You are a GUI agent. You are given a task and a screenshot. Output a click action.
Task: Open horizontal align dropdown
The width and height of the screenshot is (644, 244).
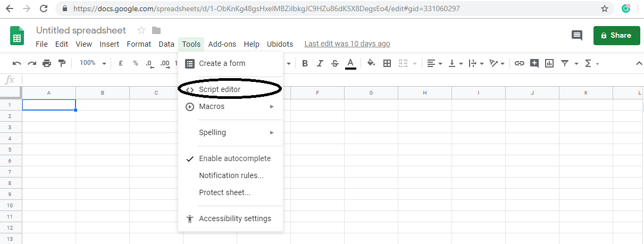[x=434, y=63]
